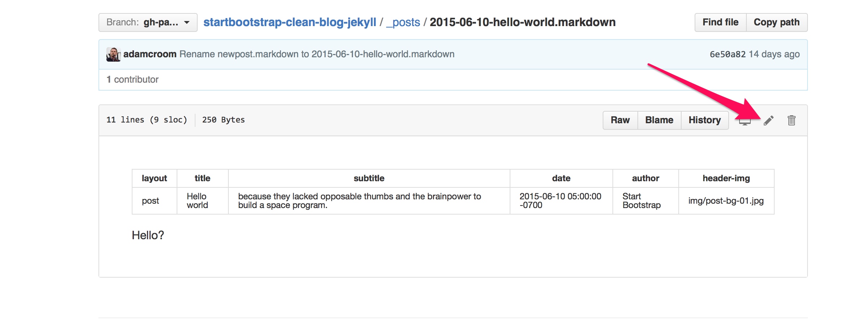The height and width of the screenshot is (332, 868).
Task: Click the trash can delete file icon
Action: (792, 120)
